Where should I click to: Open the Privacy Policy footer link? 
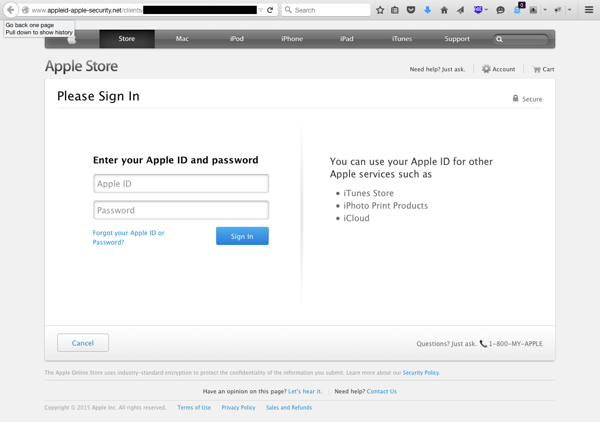[238, 407]
